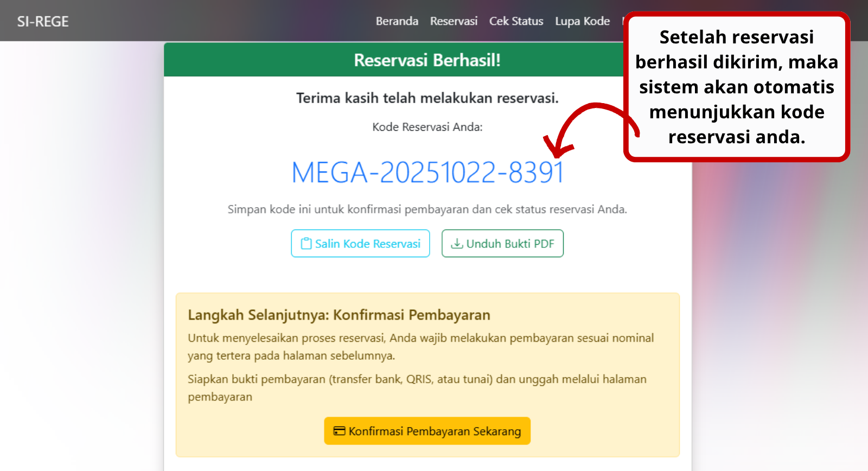Go to the Beranda menu item
Screen dimensions: 868x471
pyautogui.click(x=397, y=21)
